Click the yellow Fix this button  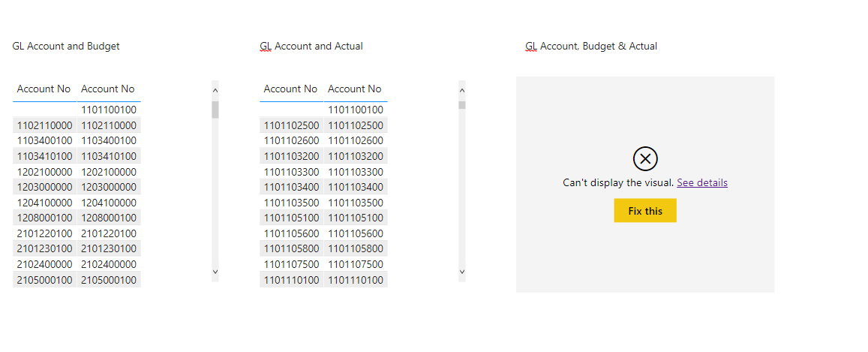pyautogui.click(x=645, y=210)
